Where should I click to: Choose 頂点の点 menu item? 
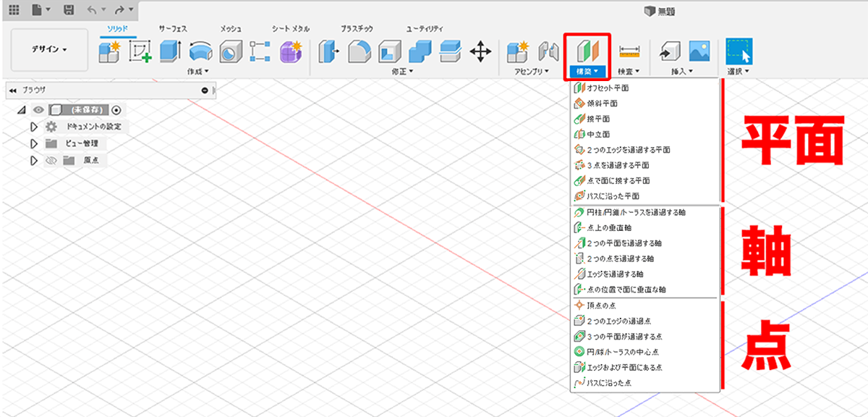tap(645, 306)
